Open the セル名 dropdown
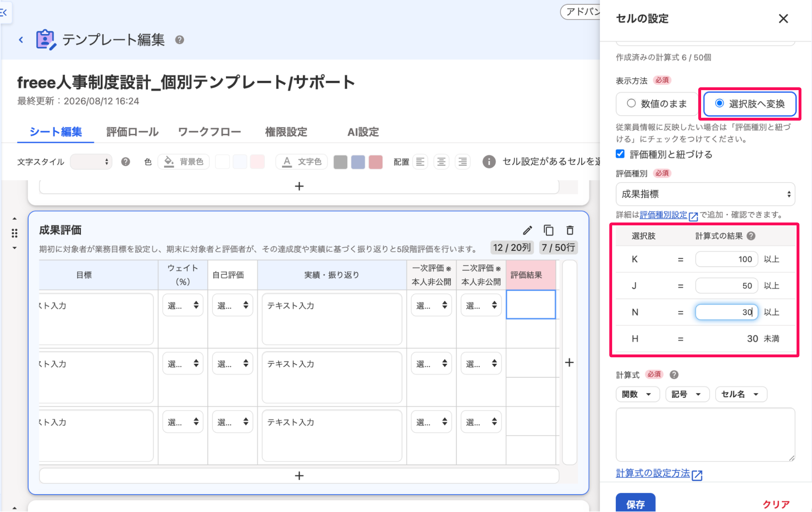 (741, 394)
